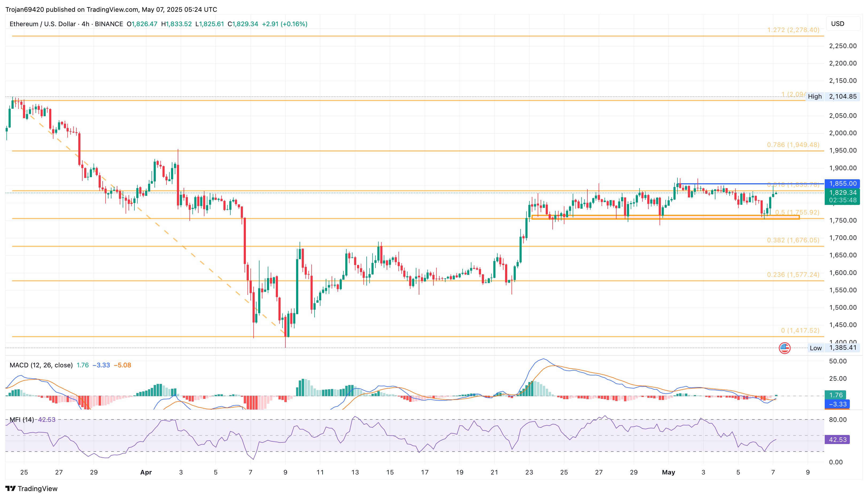Click the MACD (12, 26, close) indicator label
The image size is (868, 498).
(41, 365)
